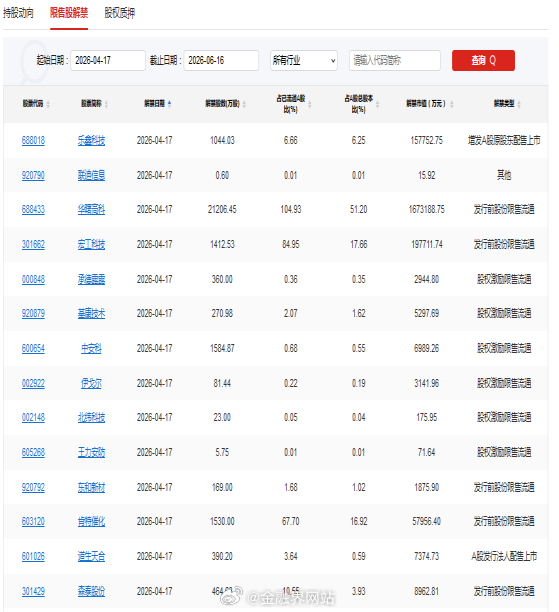Select the 限售股解禁 tab
The width and height of the screenshot is (559, 612).
pos(69,13)
